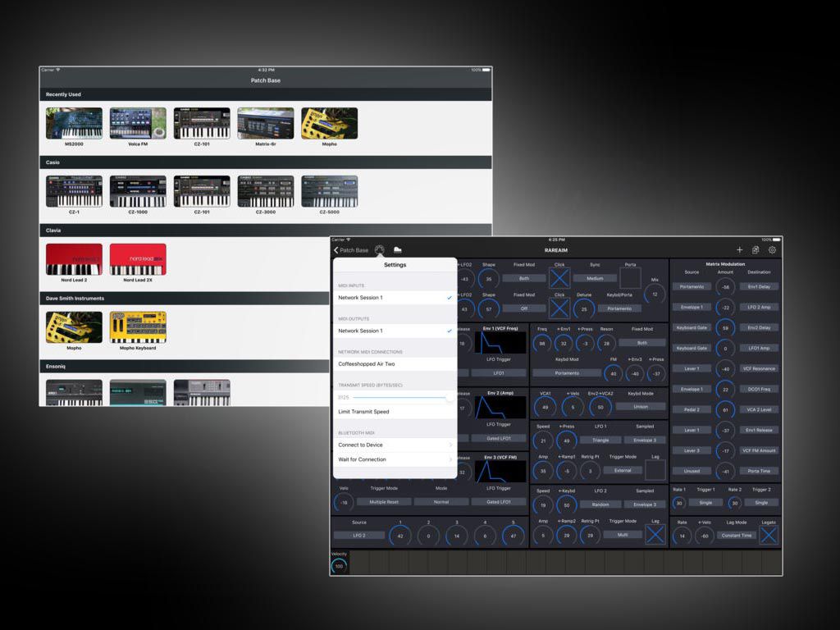Image resolution: width=840 pixels, height=630 pixels.
Task: Open Wait for Connection in Bluetooth MIDI
Action: coord(395,459)
